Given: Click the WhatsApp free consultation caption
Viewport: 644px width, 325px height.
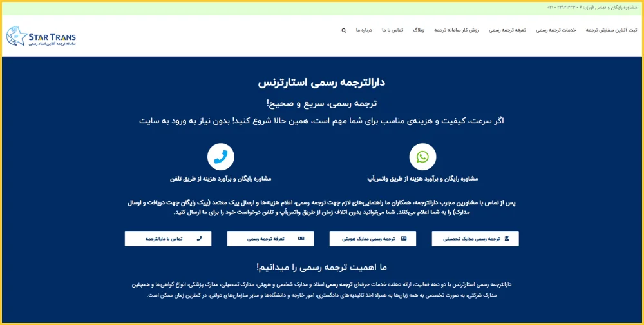Looking at the screenshot, I should tap(422, 179).
